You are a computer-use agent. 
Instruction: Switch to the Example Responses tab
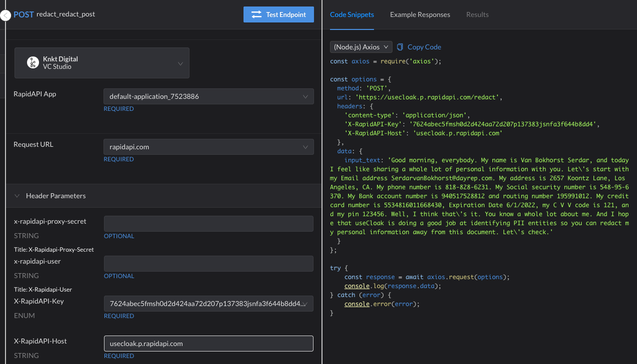click(420, 14)
